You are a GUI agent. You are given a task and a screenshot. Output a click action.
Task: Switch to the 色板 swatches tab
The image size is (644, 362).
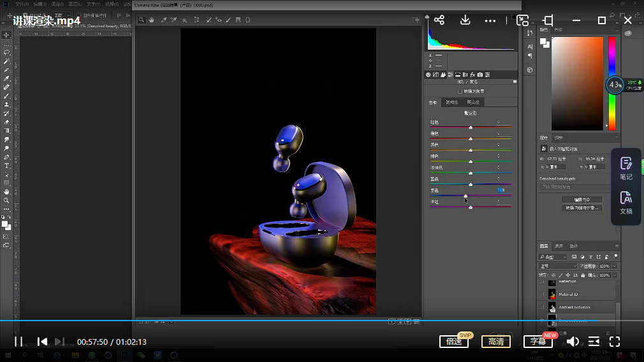pyautogui.click(x=558, y=30)
